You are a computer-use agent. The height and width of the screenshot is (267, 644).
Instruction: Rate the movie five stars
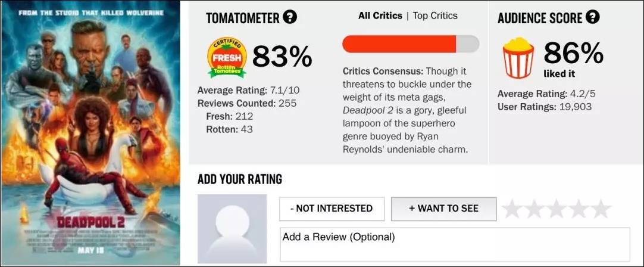(x=600, y=209)
